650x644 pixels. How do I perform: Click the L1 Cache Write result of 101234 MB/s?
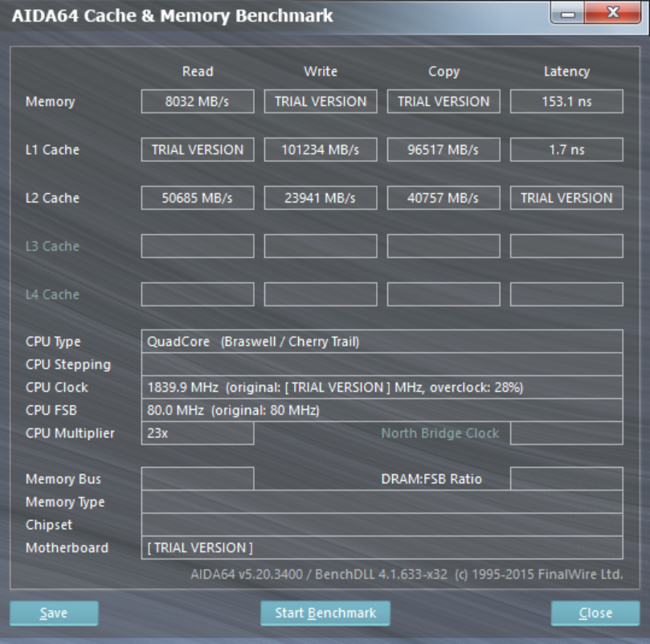pos(320,150)
